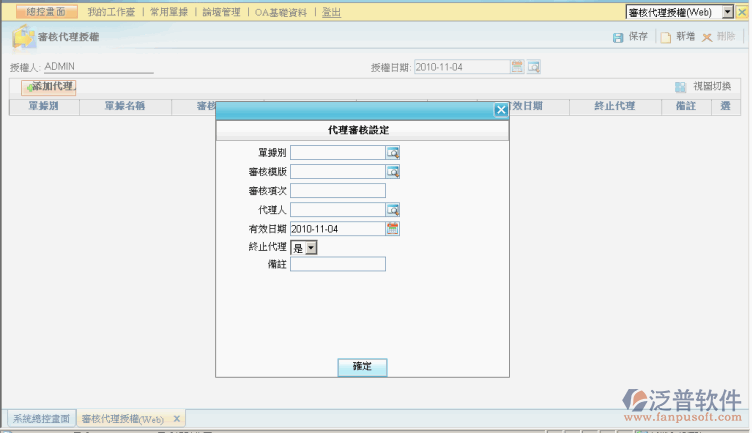Image resolution: width=752 pixels, height=433 pixels.
Task: Focus the 單據別 input field
Action: [338, 153]
